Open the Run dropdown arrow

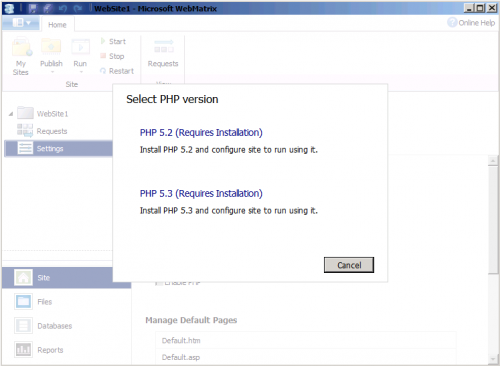[81, 72]
